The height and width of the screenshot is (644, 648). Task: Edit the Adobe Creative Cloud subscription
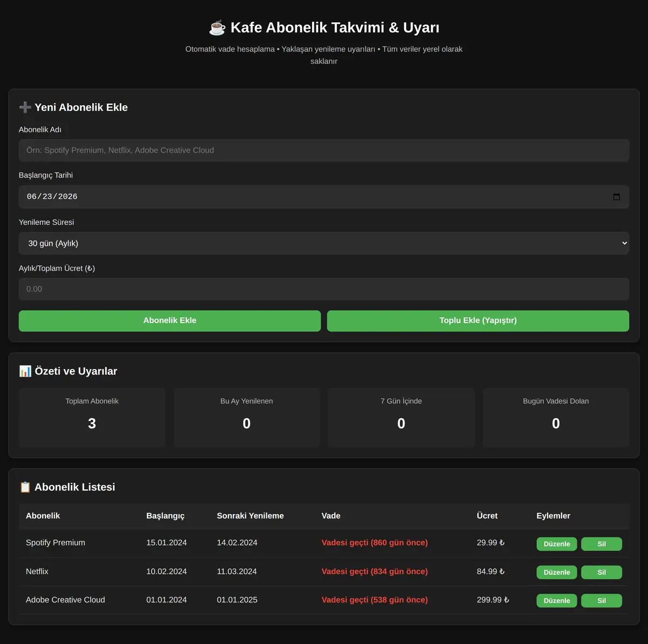coord(557,601)
